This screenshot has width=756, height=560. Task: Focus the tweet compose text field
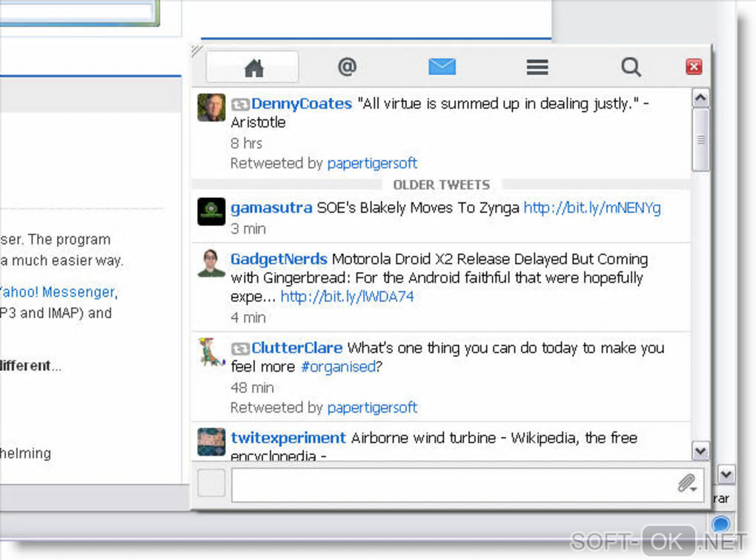pyautogui.click(x=467, y=485)
